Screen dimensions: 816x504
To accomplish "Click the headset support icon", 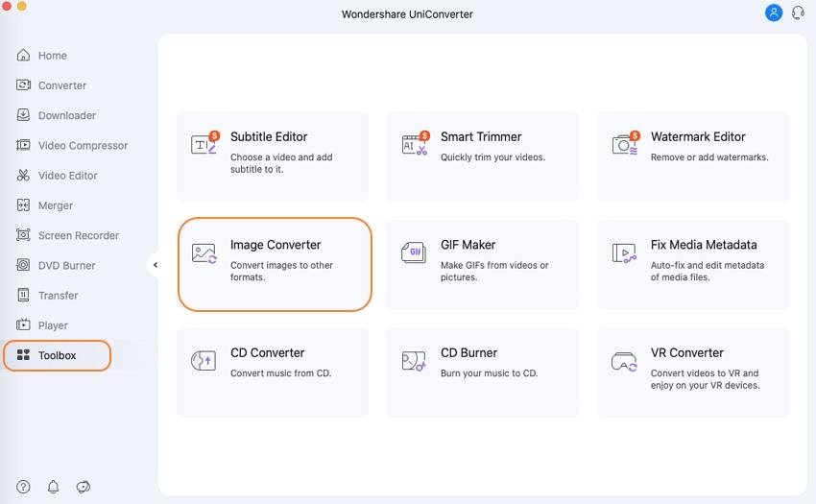I will 798,12.
